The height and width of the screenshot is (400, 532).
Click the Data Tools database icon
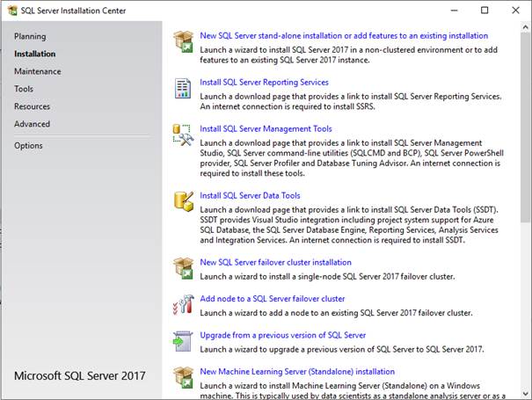[184, 201]
